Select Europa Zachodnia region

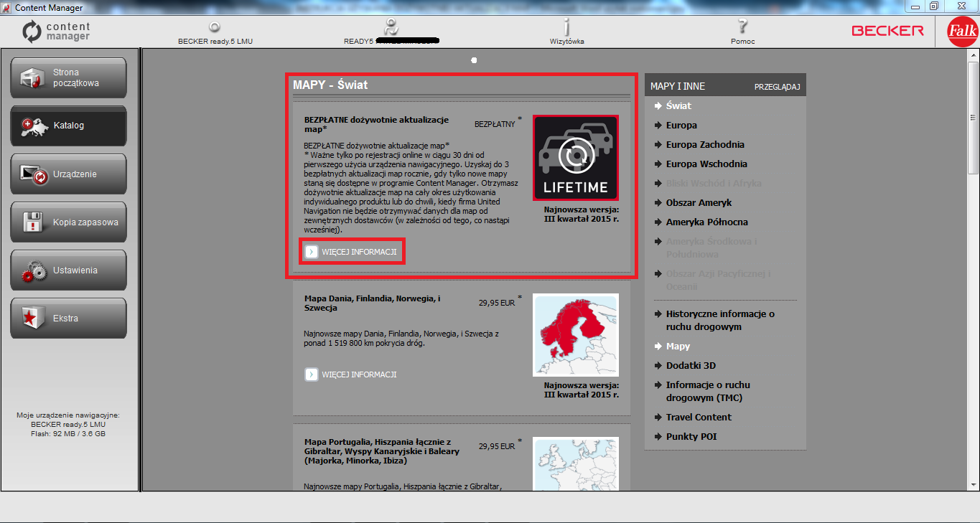coord(705,144)
